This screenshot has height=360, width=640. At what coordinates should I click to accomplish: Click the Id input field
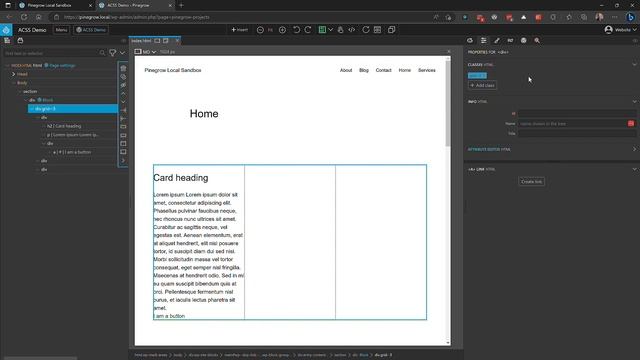577,113
